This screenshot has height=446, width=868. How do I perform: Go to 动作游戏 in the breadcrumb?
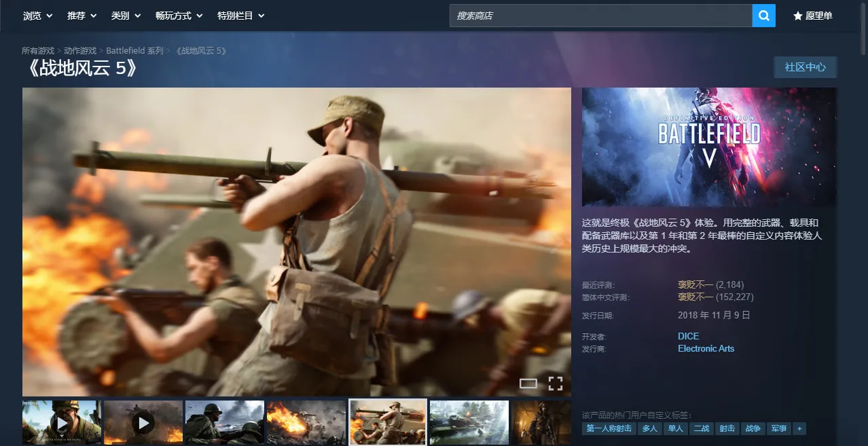[80, 51]
